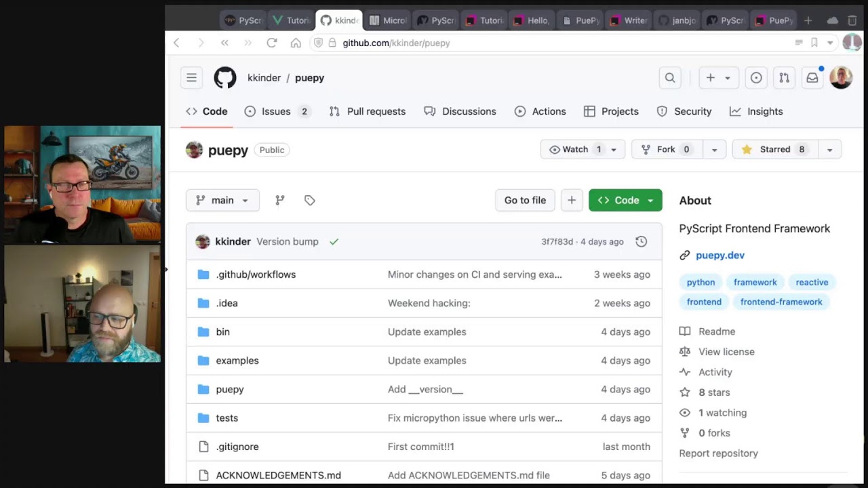This screenshot has width=868, height=488.
Task: Expand the main branch dropdown
Action: pos(222,200)
